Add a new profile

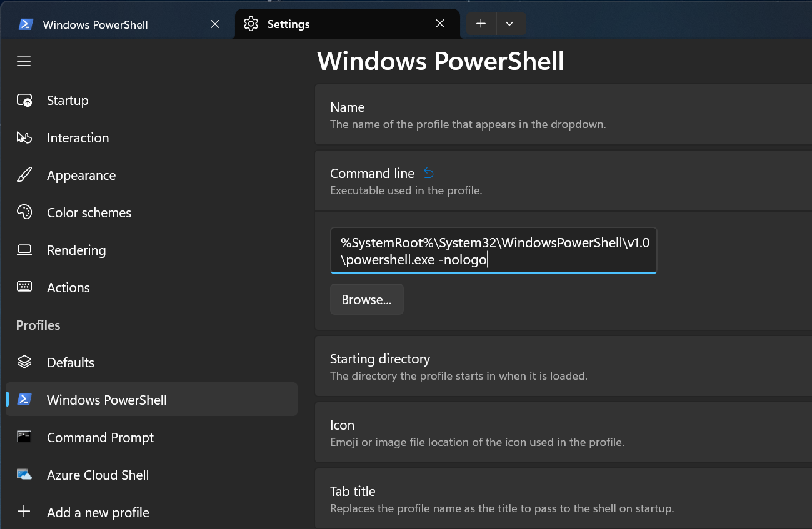(x=98, y=512)
